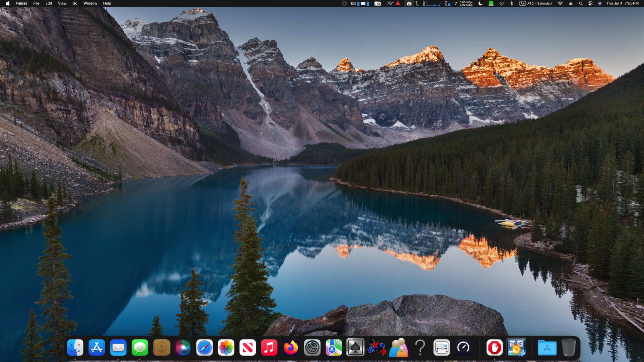
Task: Open System Preferences from the dock
Action: point(312,348)
